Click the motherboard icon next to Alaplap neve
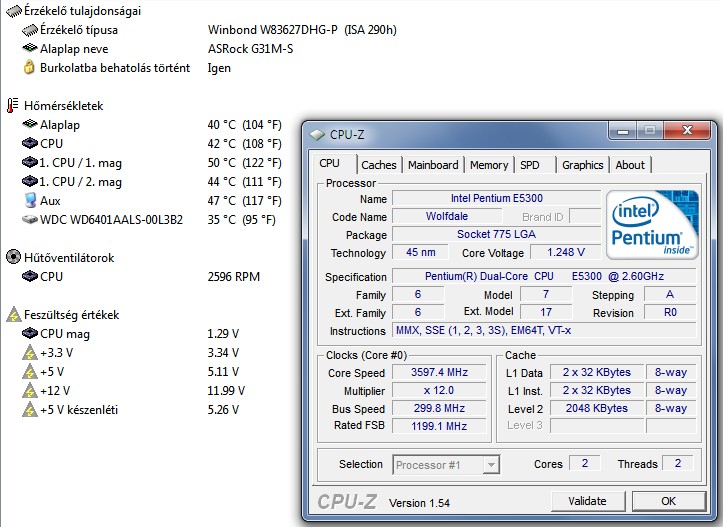 coord(30,48)
